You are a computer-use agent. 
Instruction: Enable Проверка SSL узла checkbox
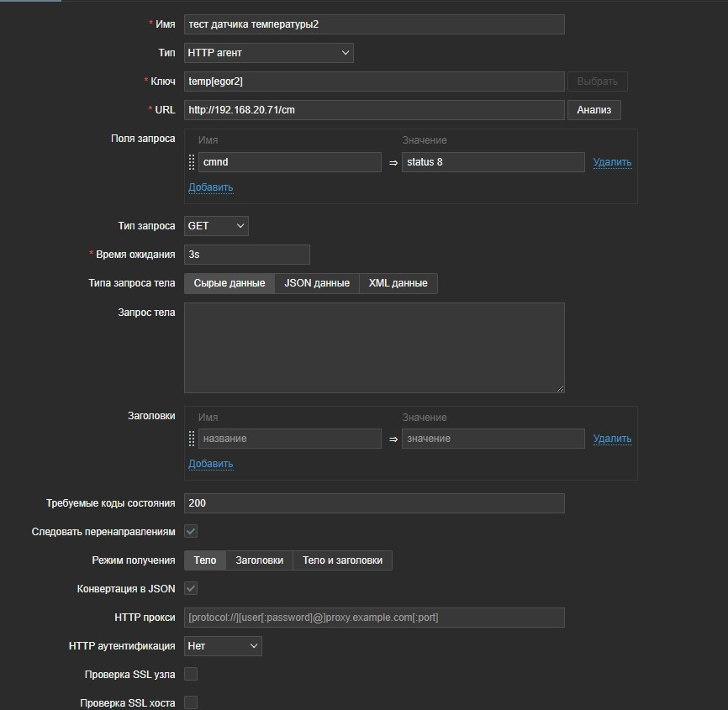pyautogui.click(x=191, y=674)
